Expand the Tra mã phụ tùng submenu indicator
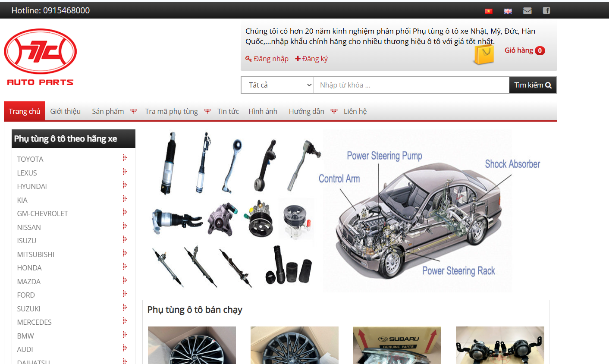Viewport: 609px width, 364px height. point(207,111)
